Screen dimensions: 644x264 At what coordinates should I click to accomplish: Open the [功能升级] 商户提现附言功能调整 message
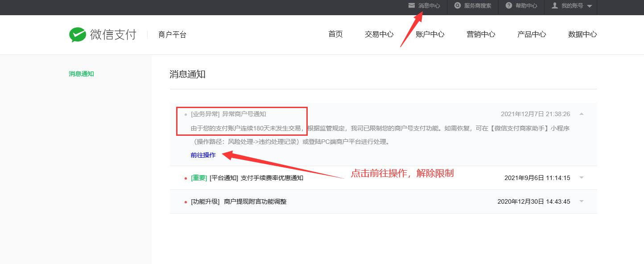tap(239, 201)
